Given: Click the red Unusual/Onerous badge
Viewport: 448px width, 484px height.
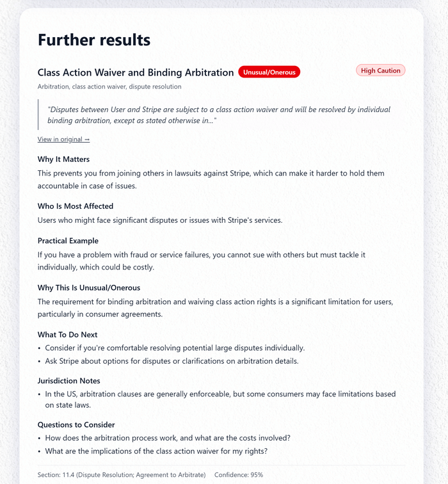Looking at the screenshot, I should click(269, 72).
